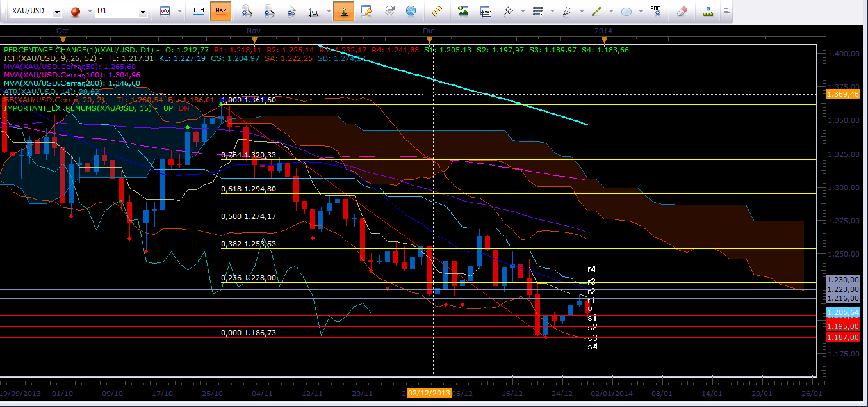Open the chart properties key icon
868x407 pixels.
(x=366, y=11)
